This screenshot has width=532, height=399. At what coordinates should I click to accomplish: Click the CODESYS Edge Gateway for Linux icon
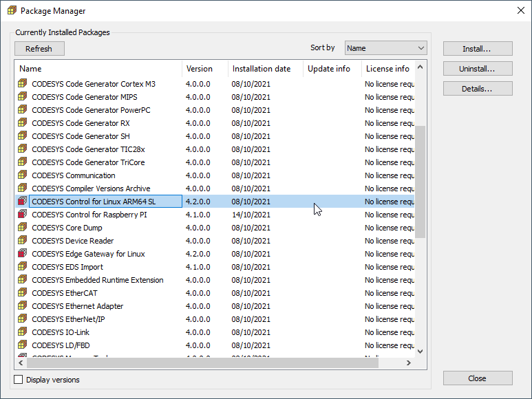click(x=23, y=254)
